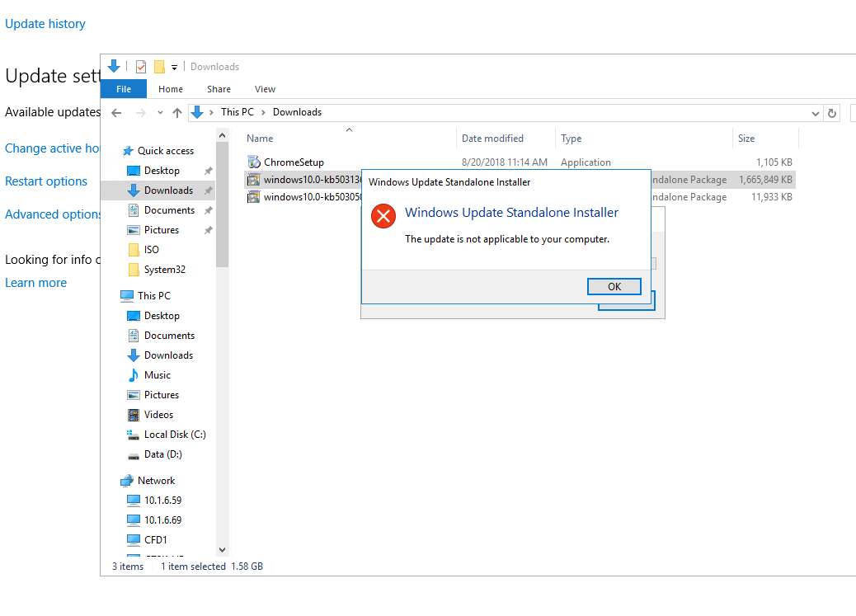Open Downloads under This PC
The width and height of the screenshot is (856, 616).
pos(168,355)
